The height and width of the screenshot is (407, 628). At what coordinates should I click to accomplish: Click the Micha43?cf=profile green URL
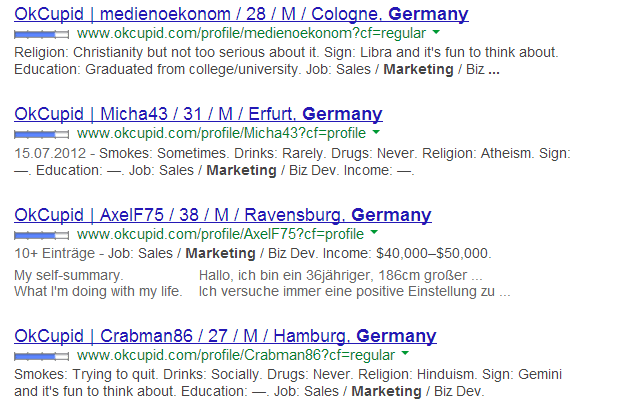click(221, 133)
